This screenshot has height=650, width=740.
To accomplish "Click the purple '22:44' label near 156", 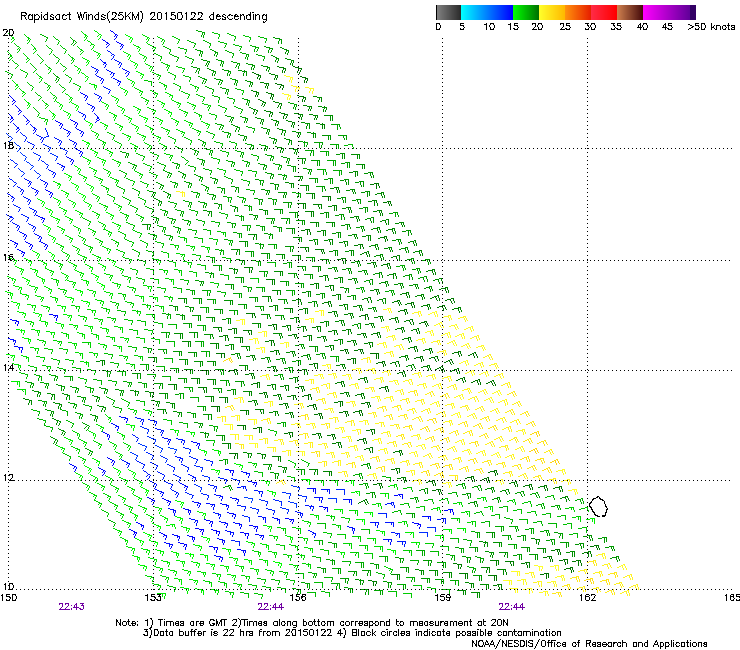I will click(x=270, y=607).
